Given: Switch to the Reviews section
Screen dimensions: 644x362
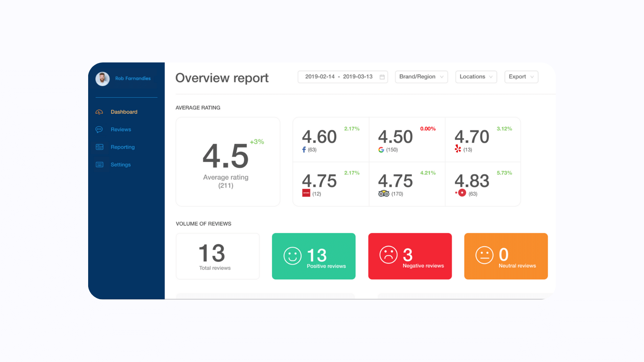Looking at the screenshot, I should point(120,129).
